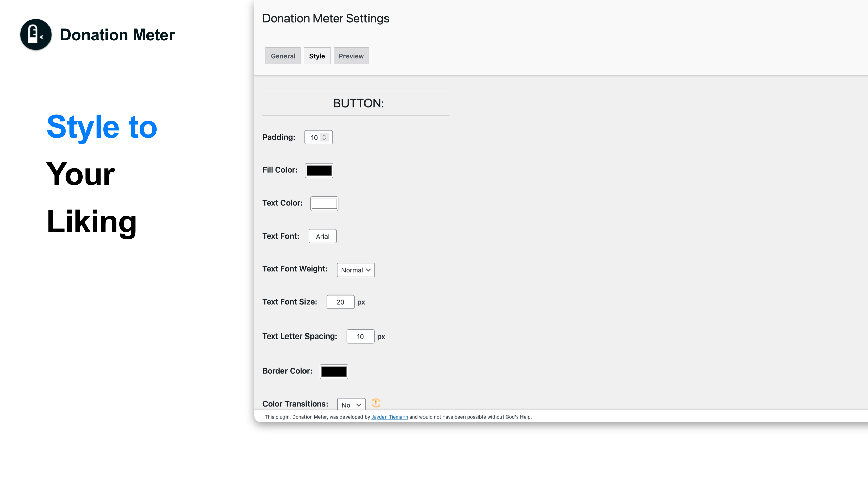
Task: Click the Donation Meter title text
Action: 117,35
